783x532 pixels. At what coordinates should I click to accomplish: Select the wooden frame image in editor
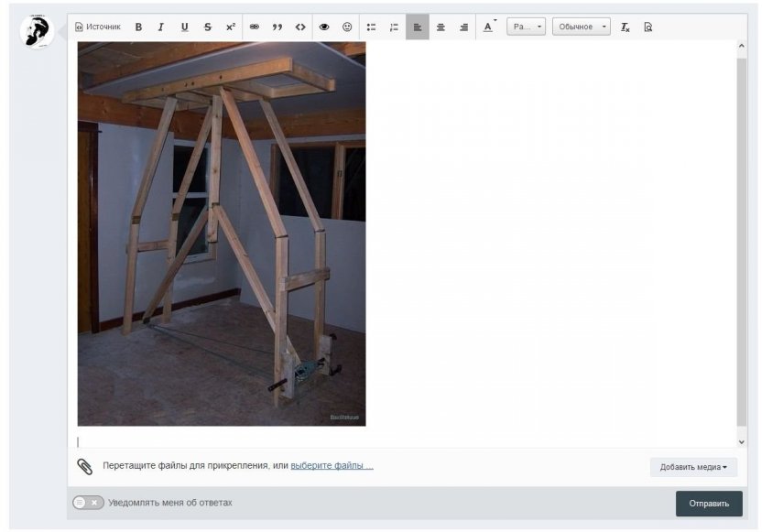(x=222, y=233)
